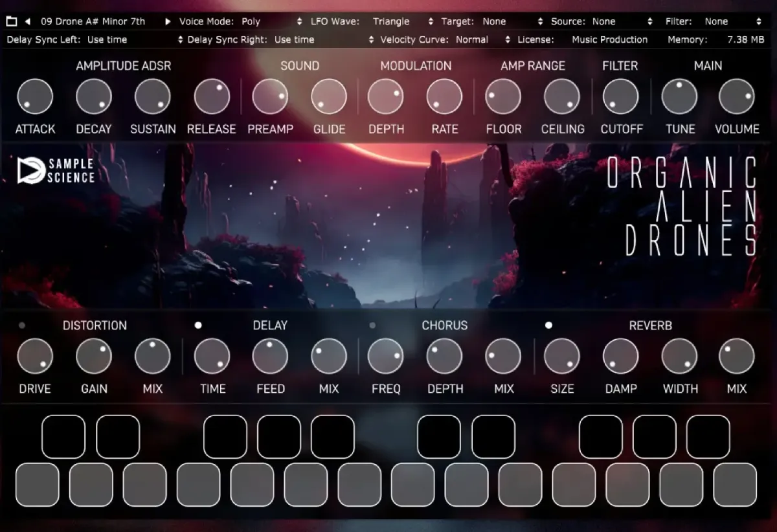Play the lower-octave F white key pad
The image size is (777, 532).
point(198,485)
